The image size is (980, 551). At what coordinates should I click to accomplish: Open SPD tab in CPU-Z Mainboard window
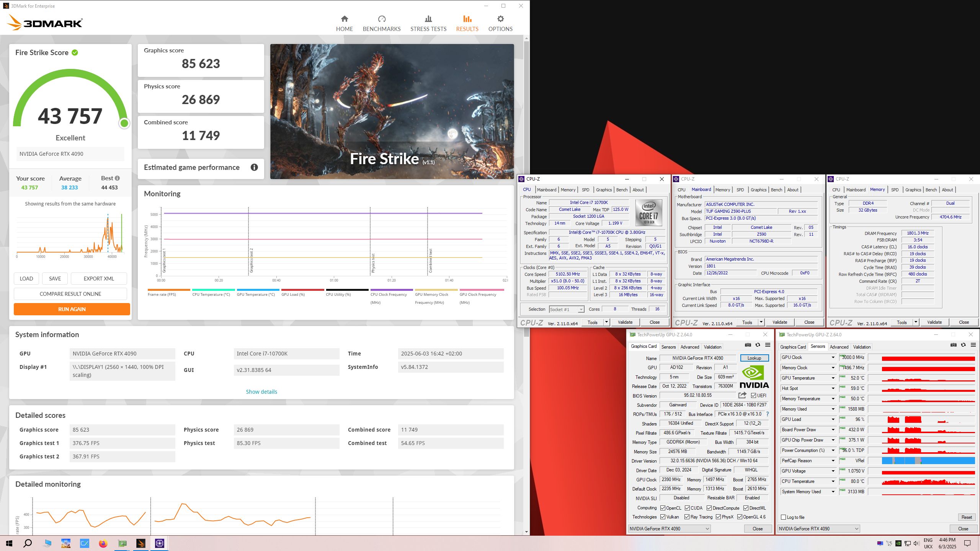pyautogui.click(x=740, y=190)
